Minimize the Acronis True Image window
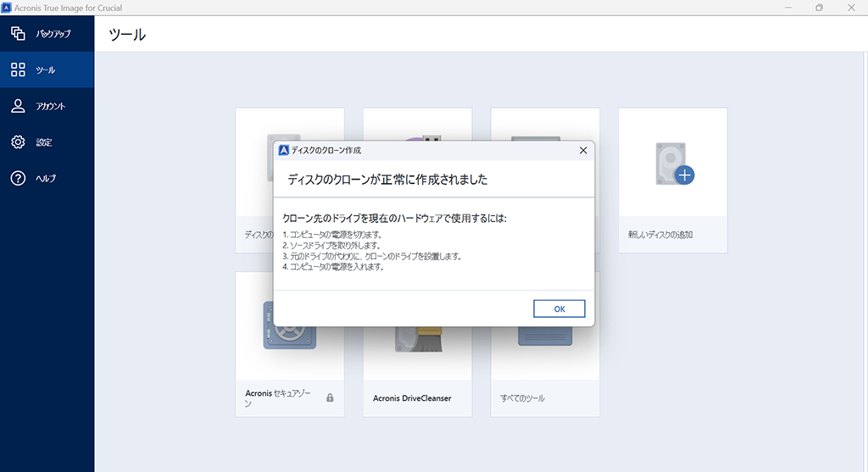 point(787,8)
